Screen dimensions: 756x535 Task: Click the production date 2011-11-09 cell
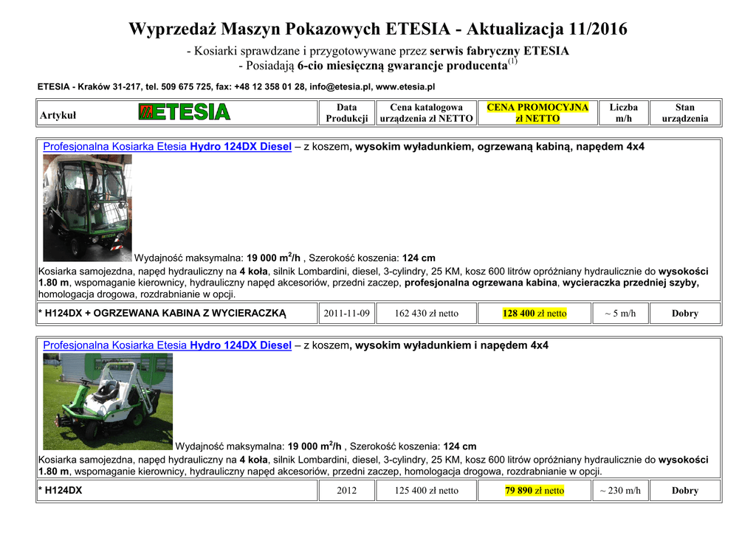[346, 314]
